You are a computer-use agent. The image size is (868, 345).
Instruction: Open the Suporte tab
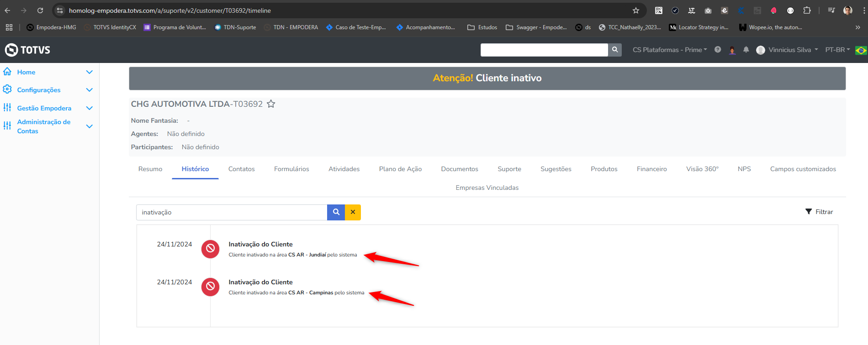pyautogui.click(x=509, y=169)
